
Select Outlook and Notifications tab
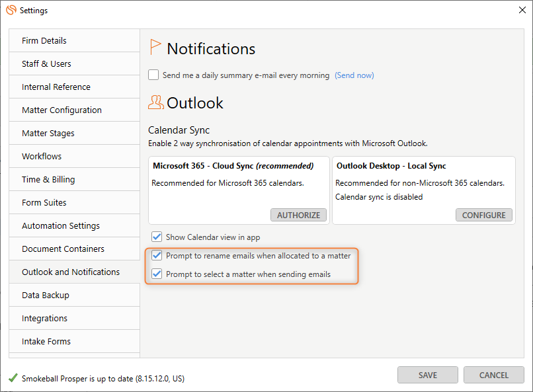(75, 272)
